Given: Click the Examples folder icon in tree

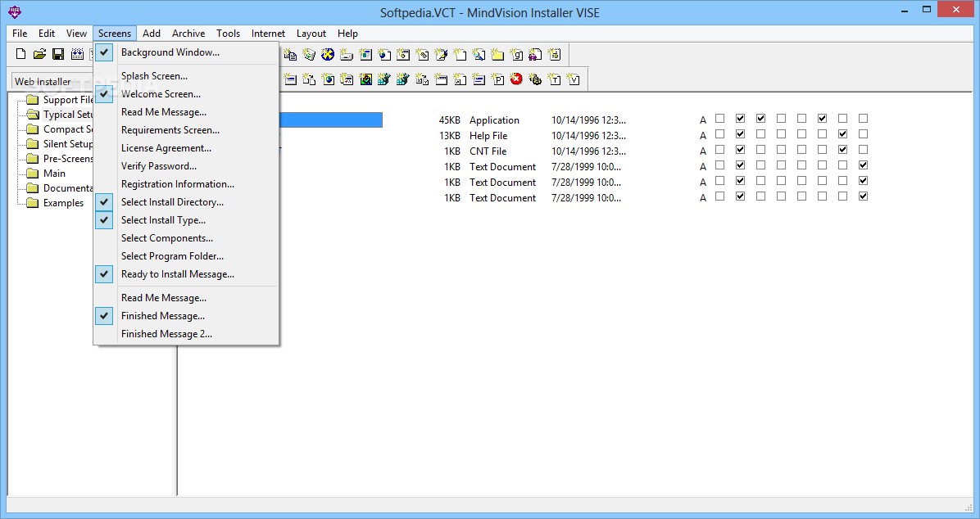Looking at the screenshot, I should [x=33, y=203].
